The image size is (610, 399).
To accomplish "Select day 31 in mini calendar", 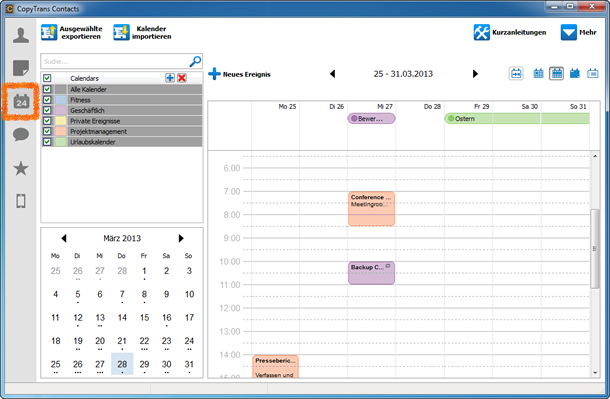I will (x=189, y=364).
